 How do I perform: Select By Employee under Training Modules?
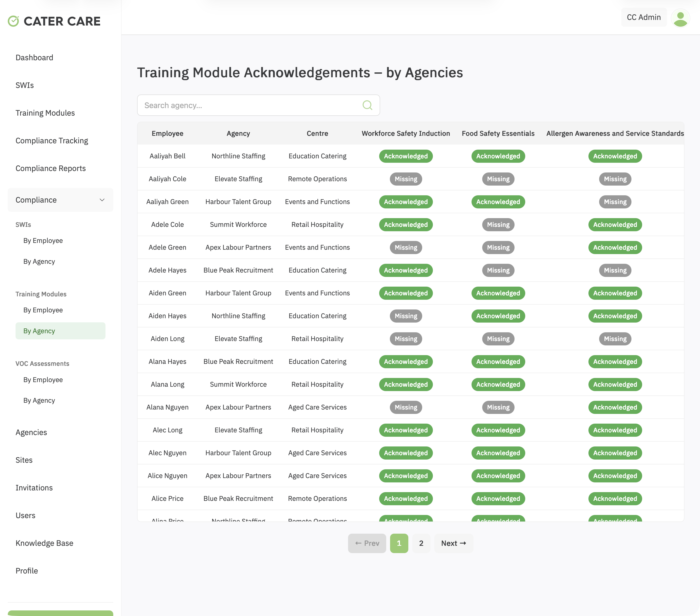pos(43,310)
